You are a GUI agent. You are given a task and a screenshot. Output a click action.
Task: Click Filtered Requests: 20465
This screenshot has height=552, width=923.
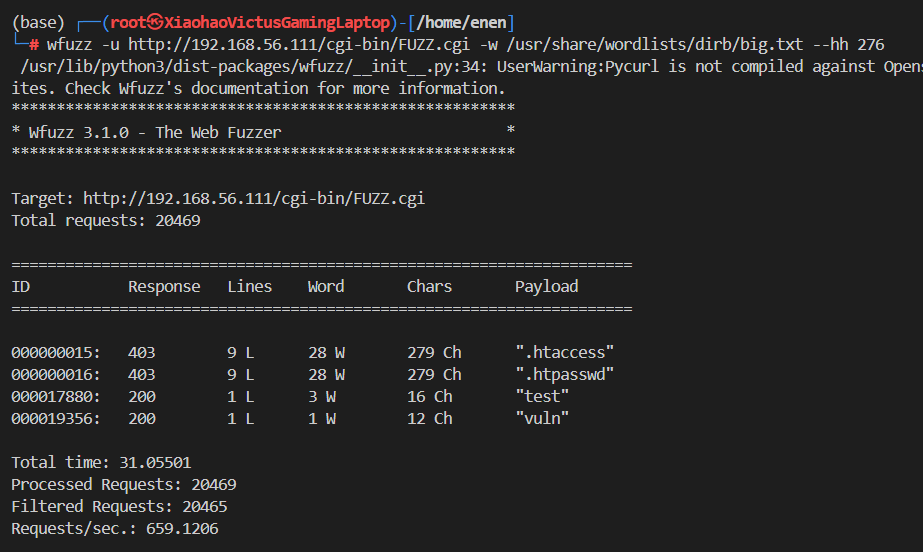point(119,507)
